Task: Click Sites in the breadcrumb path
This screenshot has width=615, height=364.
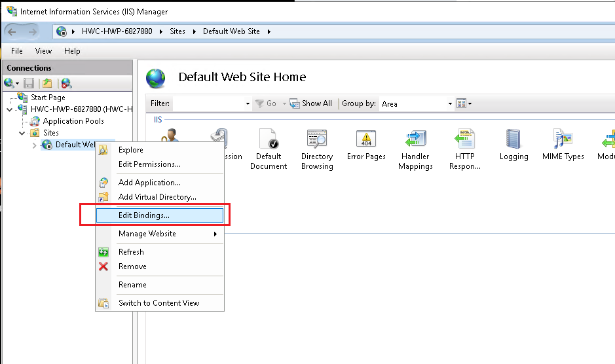Action: [x=177, y=31]
